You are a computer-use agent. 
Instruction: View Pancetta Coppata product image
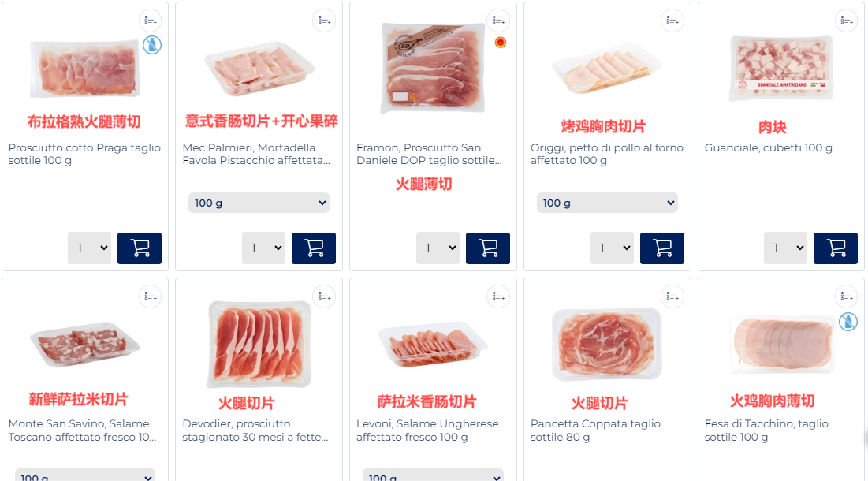click(607, 345)
